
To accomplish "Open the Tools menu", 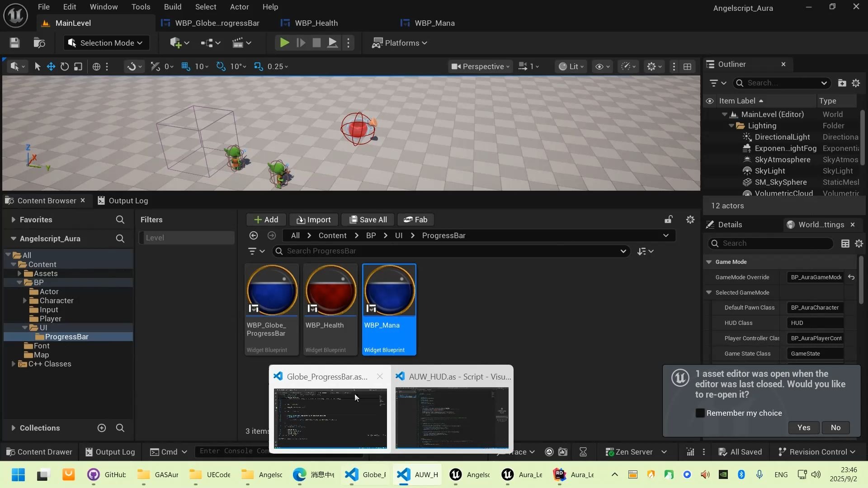I will (x=141, y=7).
